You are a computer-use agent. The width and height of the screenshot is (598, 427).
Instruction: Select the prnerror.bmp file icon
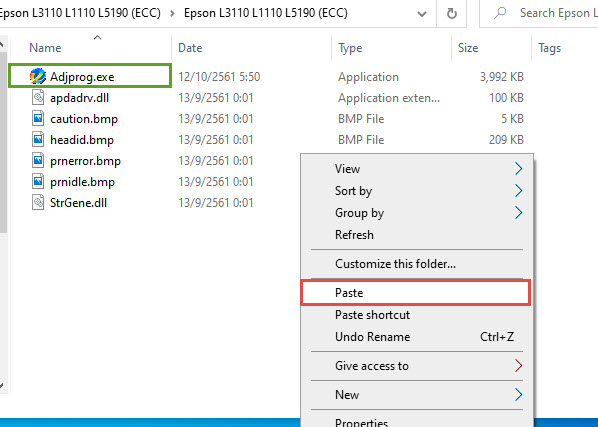click(38, 161)
